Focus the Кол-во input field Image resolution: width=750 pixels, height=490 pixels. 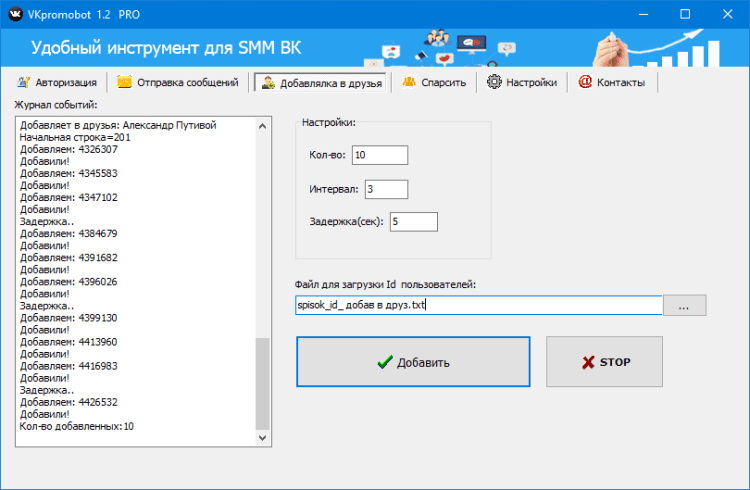click(x=380, y=155)
